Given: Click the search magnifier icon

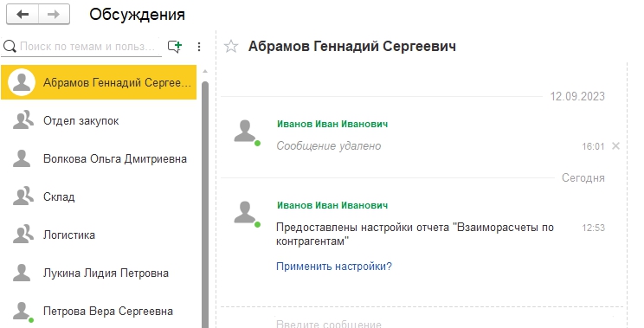Looking at the screenshot, I should pyautogui.click(x=10, y=46).
